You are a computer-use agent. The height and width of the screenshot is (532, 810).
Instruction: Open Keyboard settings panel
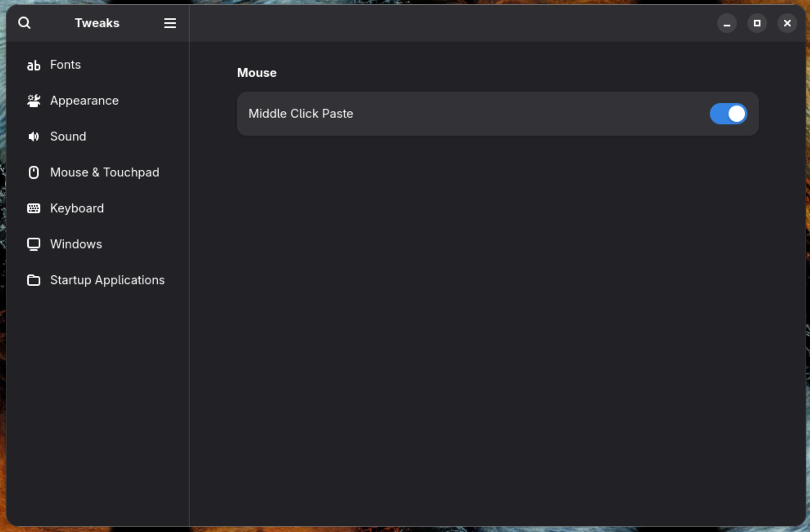[x=77, y=208]
